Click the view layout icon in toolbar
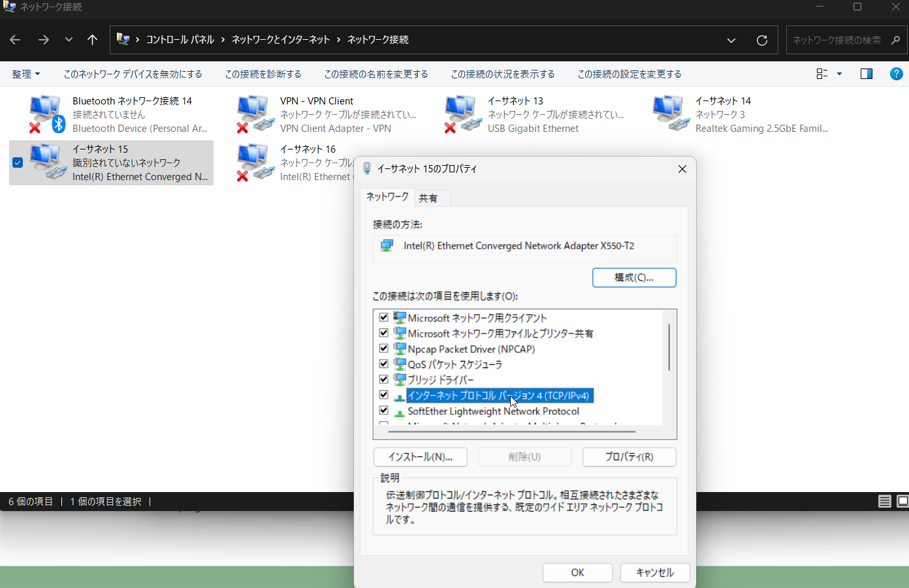The image size is (909, 588). (822, 74)
